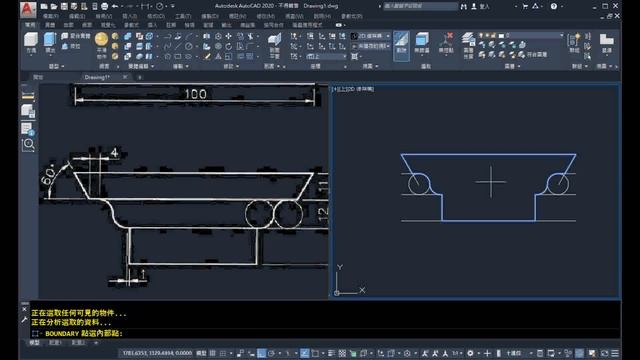
Task: Click the Culling selection filter button
Action: 401,46
